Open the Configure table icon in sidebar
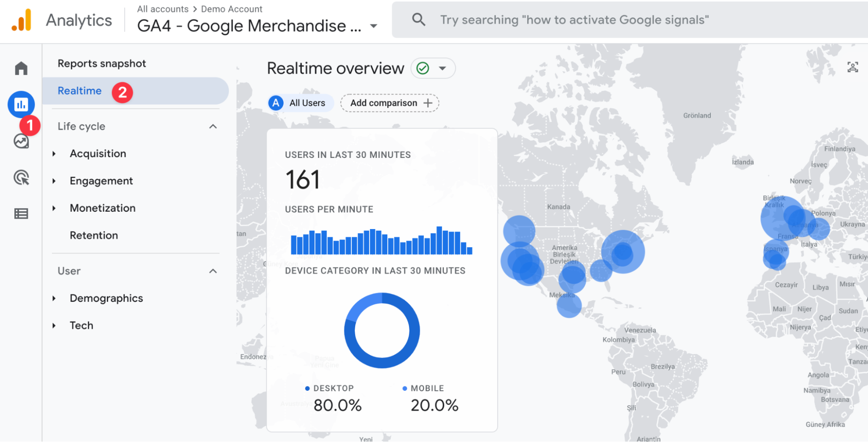Viewport: 868px width, 442px height. [x=21, y=213]
